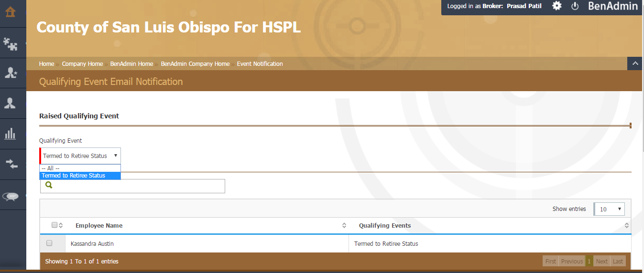Image resolution: width=644 pixels, height=273 pixels.
Task: Open the puzzle pieces sidebar icon
Action: pos(10,43)
